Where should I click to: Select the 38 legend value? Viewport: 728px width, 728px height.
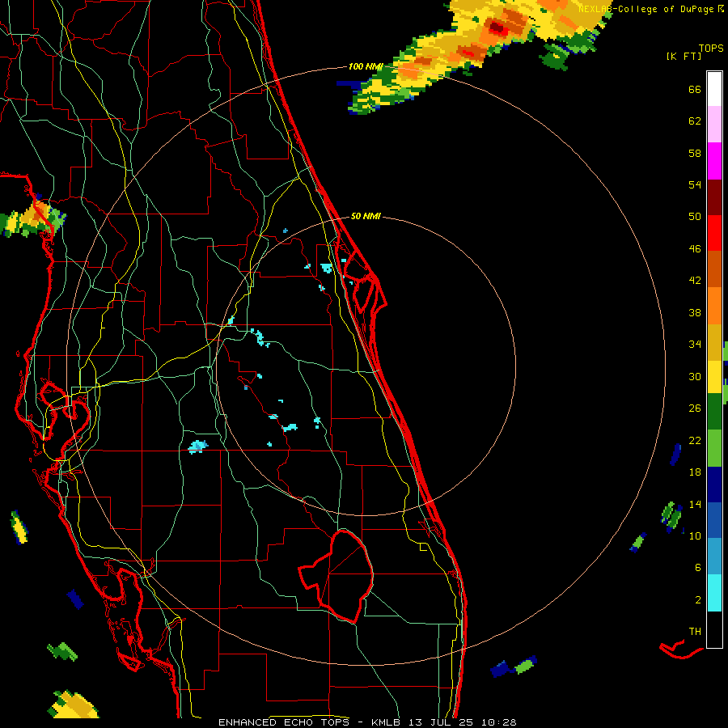695,312
